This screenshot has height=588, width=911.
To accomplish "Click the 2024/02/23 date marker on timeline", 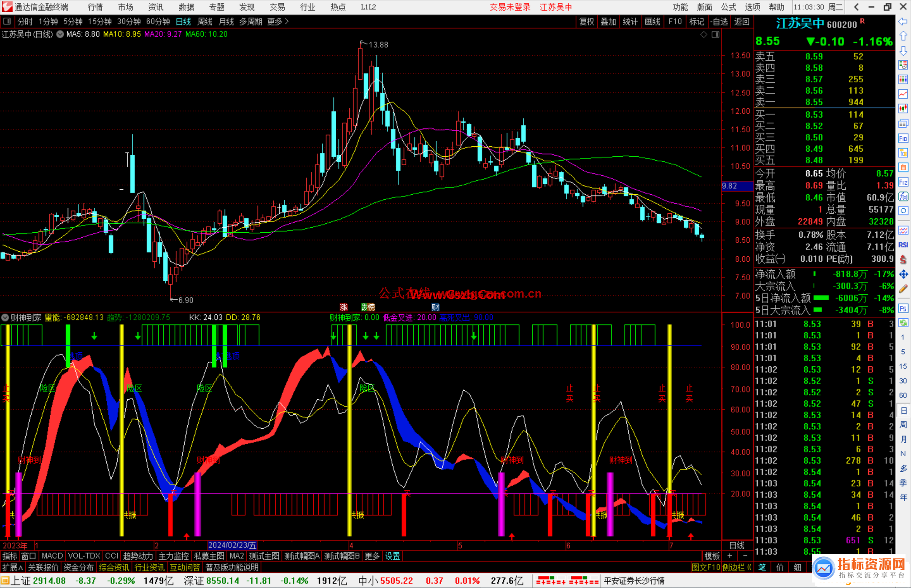I will click(x=232, y=545).
